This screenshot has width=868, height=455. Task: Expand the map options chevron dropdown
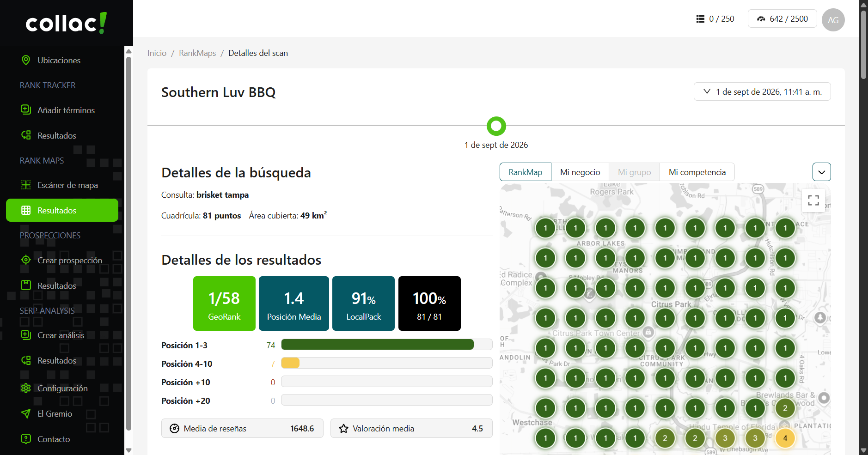tap(821, 172)
